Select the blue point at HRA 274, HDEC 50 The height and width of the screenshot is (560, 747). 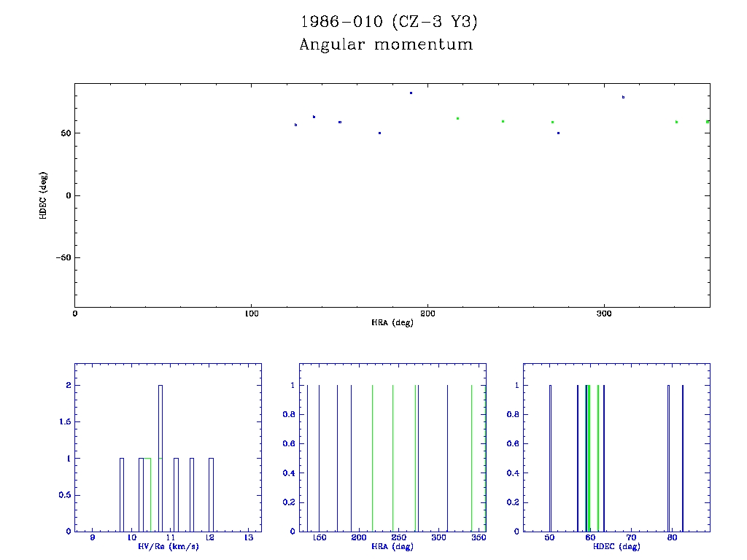(558, 133)
